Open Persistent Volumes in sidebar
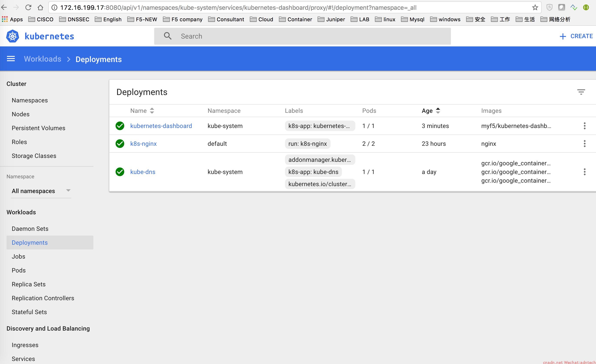The height and width of the screenshot is (364, 596). click(x=38, y=128)
